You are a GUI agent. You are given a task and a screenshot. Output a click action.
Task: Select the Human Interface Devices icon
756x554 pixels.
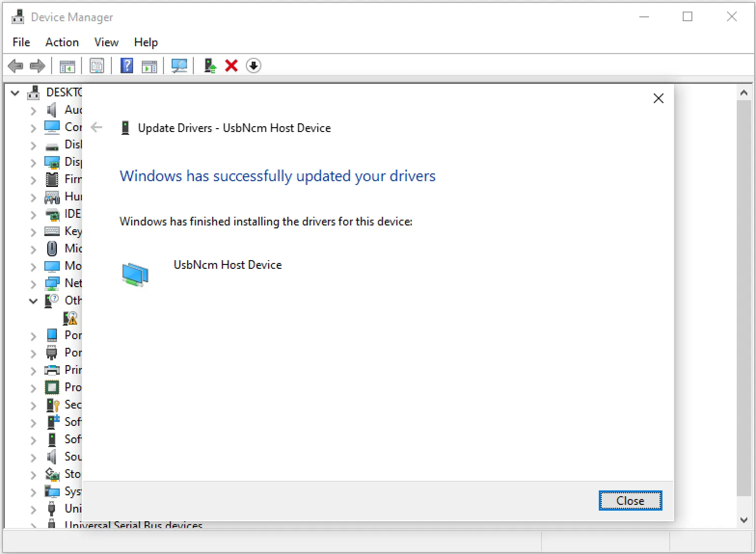click(x=52, y=197)
